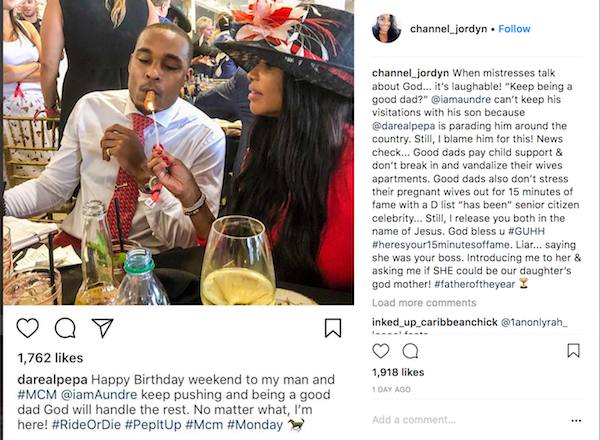Bookmark the darealpepa post
Image resolution: width=600 pixels, height=440 pixels.
[x=333, y=328]
